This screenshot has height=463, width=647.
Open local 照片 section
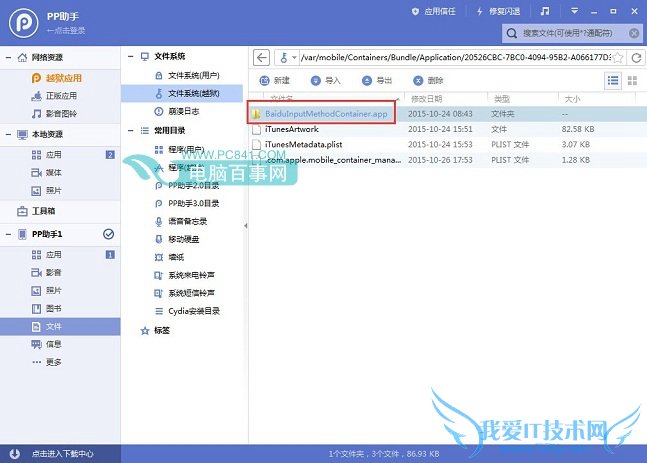47,191
